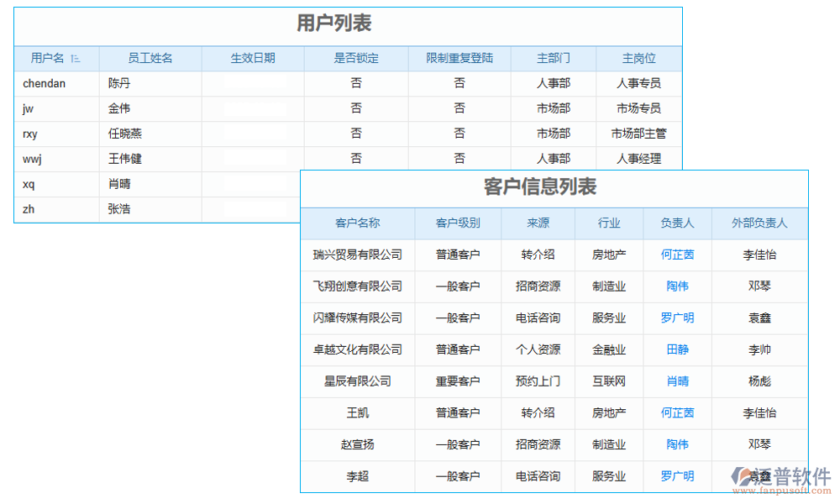The width and height of the screenshot is (840, 504).
Task: Click the 行业 column header
Action: [609, 223]
